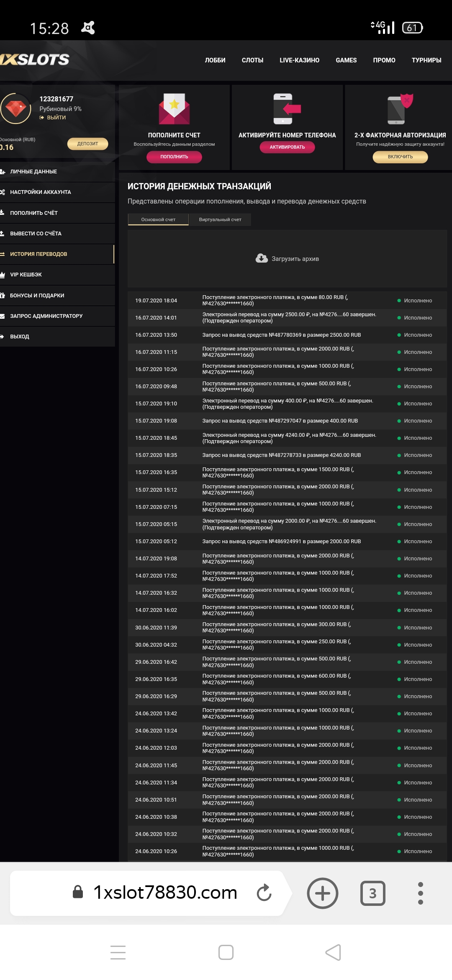
Task: Tap the two-factor shield phone icon
Action: 400,109
